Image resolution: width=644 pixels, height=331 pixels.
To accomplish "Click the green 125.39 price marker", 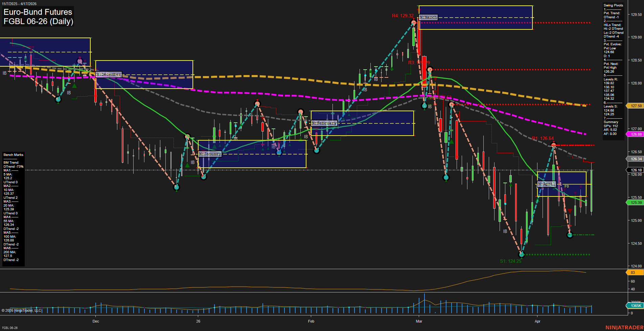I will pyautogui.click(x=635, y=203).
